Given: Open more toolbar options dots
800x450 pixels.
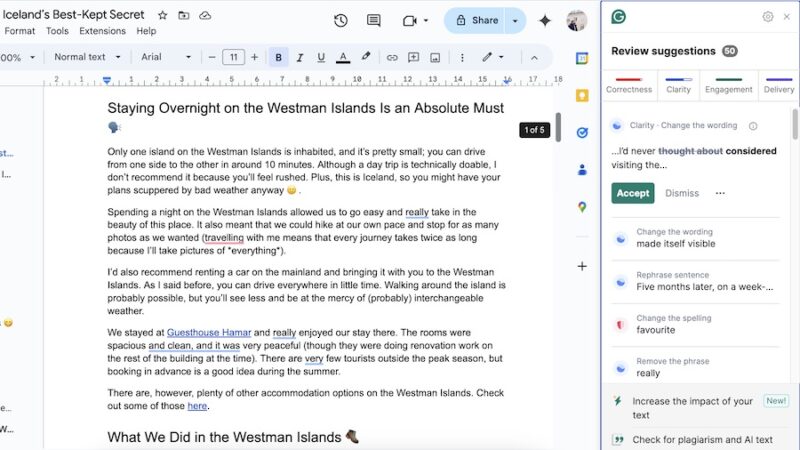Looking at the screenshot, I should coord(462,58).
